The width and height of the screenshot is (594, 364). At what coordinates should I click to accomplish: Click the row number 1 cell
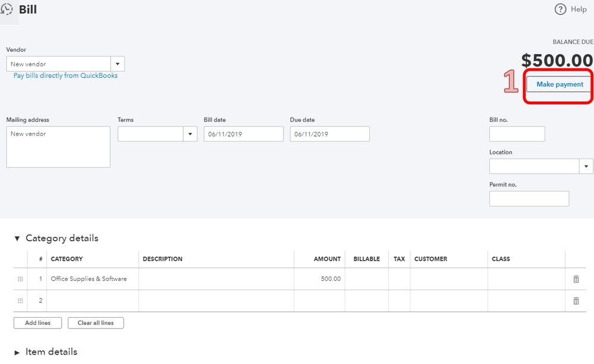point(37,279)
